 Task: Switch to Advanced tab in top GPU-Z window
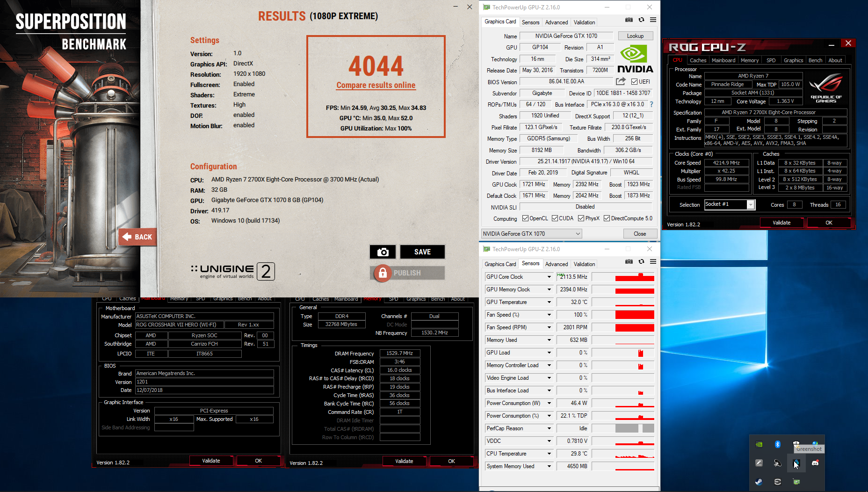click(x=557, y=22)
